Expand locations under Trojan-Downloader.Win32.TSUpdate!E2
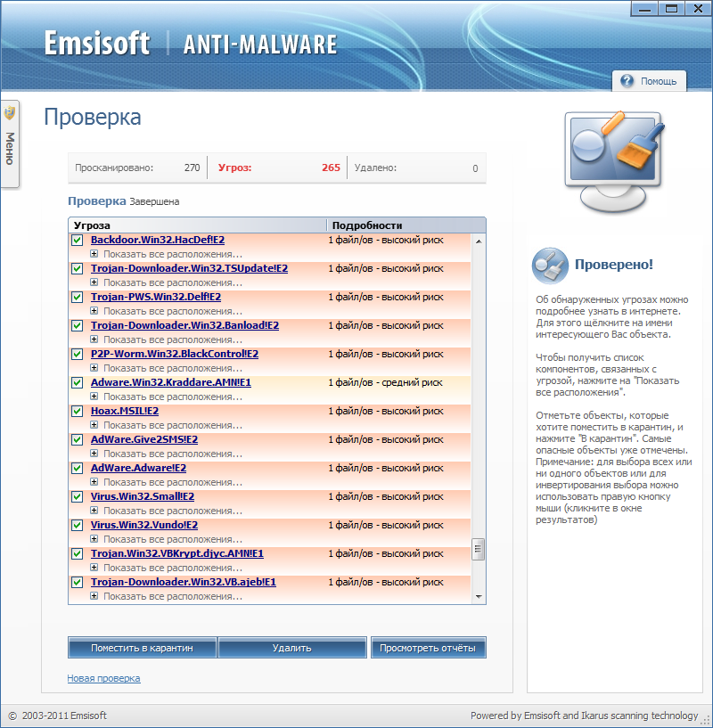This screenshot has height=728, width=713. (x=94, y=282)
